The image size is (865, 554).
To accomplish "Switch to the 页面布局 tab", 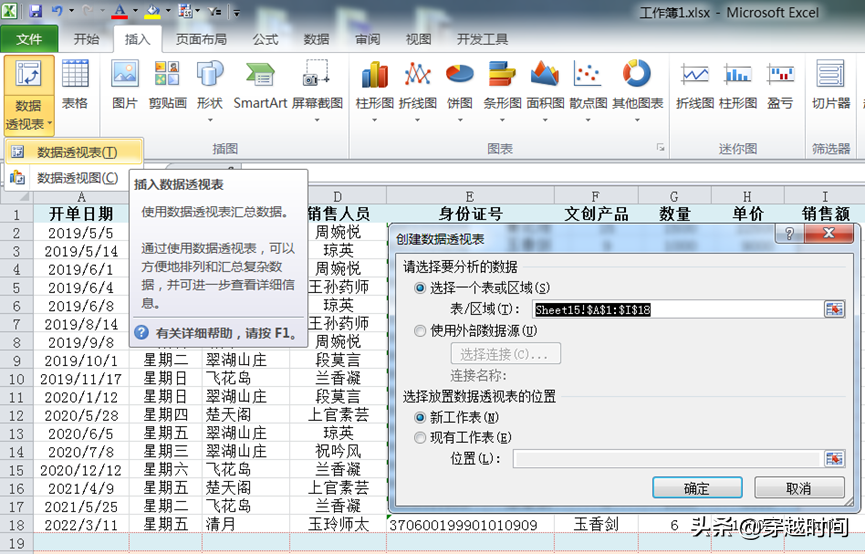I will tap(201, 39).
